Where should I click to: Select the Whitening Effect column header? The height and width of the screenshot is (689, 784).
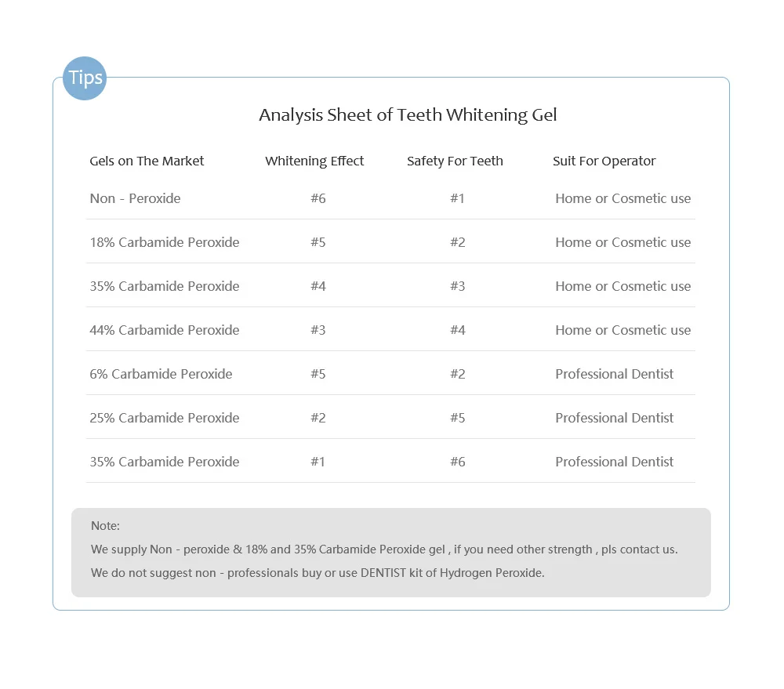pyautogui.click(x=314, y=161)
